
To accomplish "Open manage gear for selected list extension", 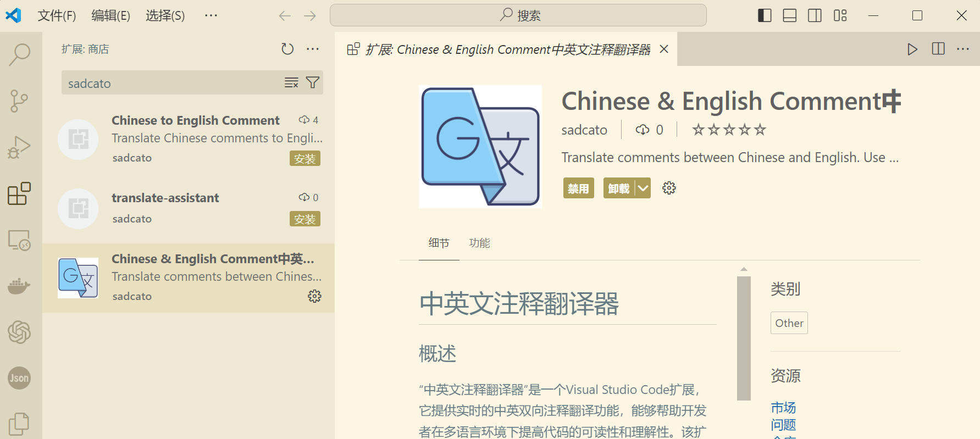I will pos(314,297).
